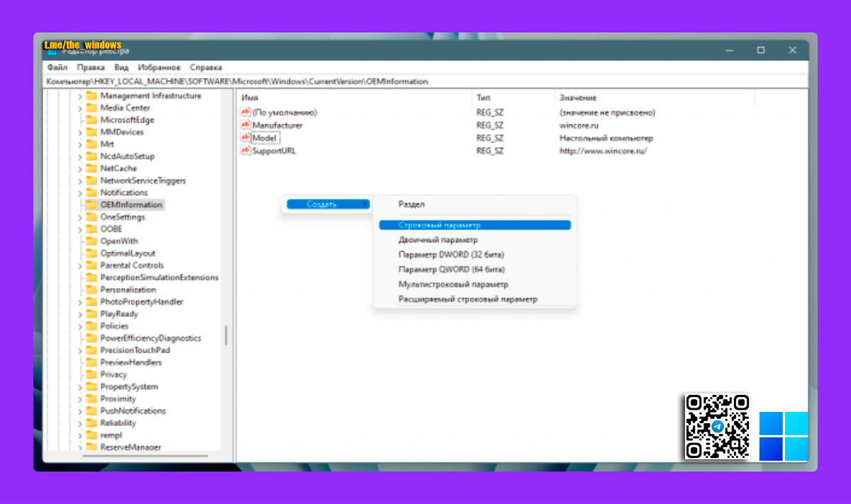Click the string icon of Manufacturer
Image resolution: width=851 pixels, height=504 pixels.
point(246,125)
